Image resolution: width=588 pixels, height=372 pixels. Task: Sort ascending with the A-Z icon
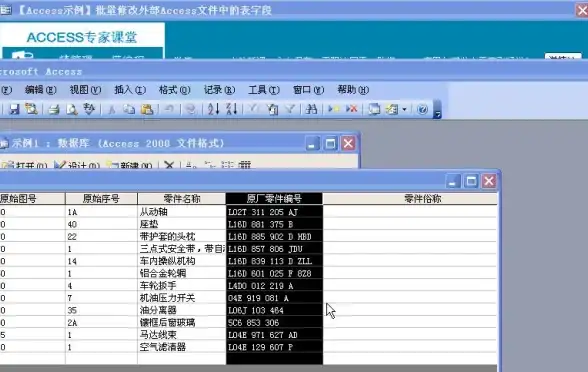coord(213,109)
